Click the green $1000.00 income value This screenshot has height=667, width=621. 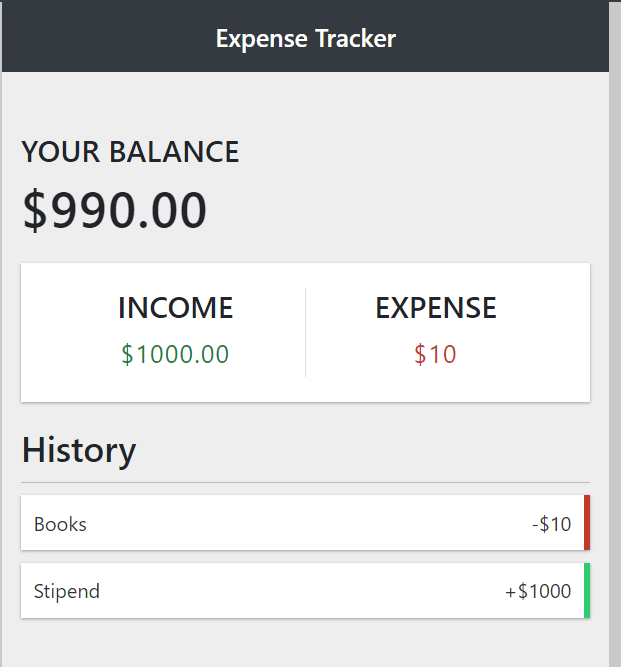pyautogui.click(x=175, y=354)
